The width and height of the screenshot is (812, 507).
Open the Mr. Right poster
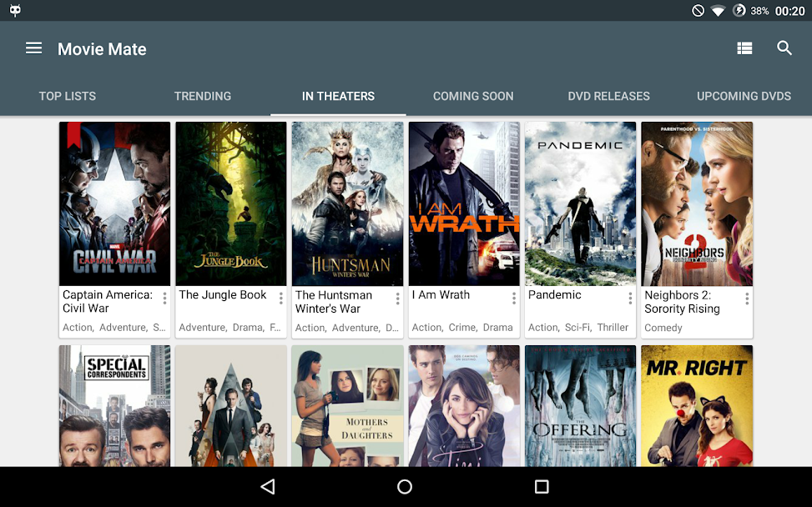(x=697, y=406)
